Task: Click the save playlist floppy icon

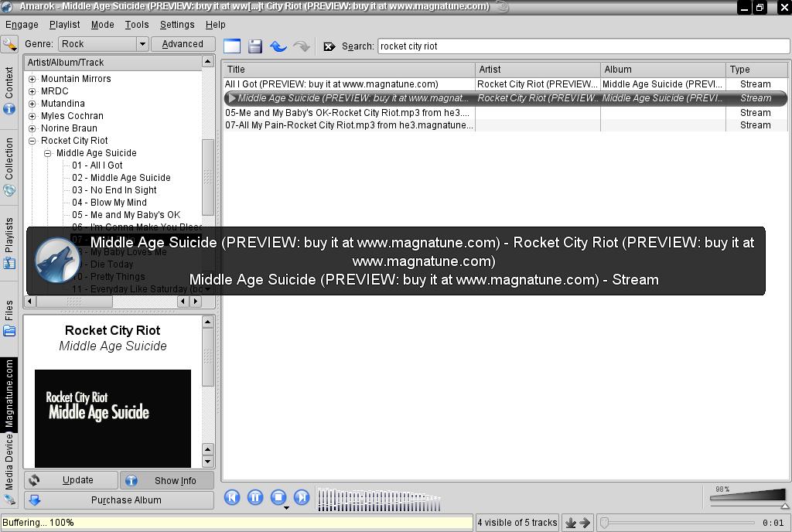Action: point(255,46)
